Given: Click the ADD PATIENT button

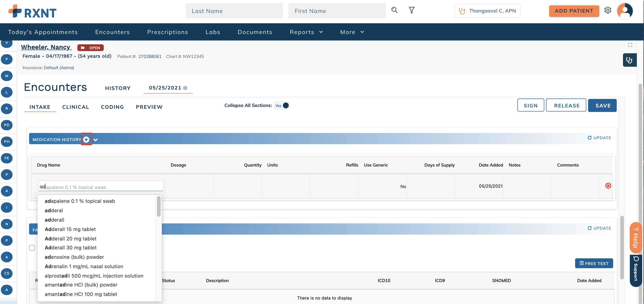Looking at the screenshot, I should tap(574, 11).
